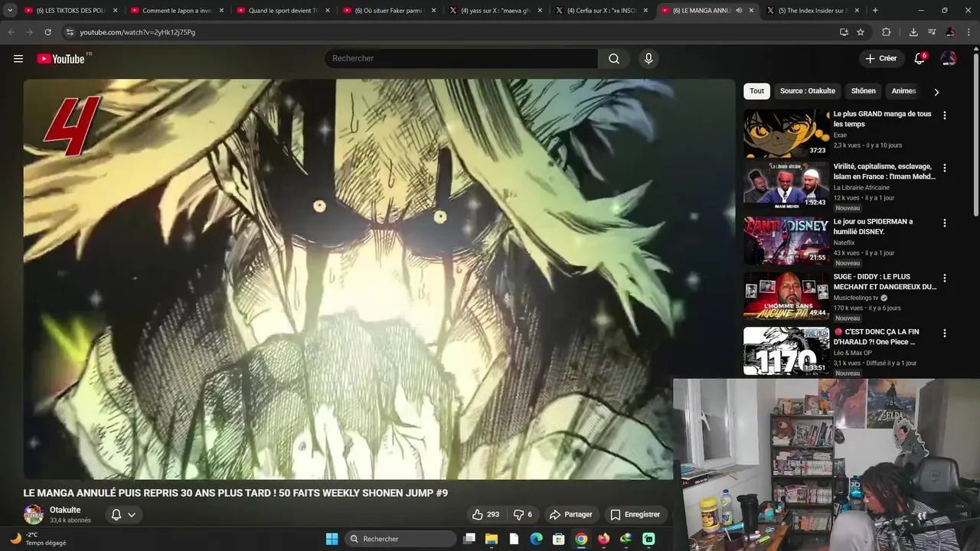The width and height of the screenshot is (980, 551).
Task: Click La Librairie Africaine channel name
Action: point(861,187)
